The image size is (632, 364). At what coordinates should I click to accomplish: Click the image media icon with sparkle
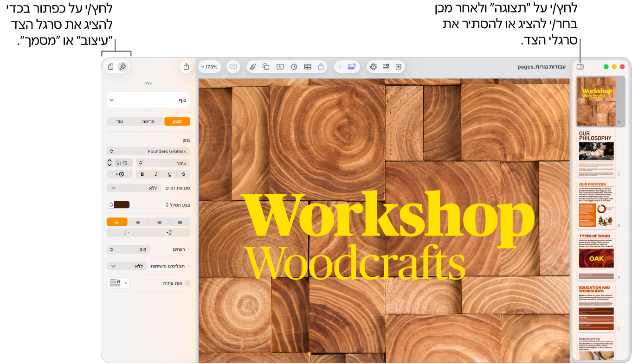pos(351,67)
